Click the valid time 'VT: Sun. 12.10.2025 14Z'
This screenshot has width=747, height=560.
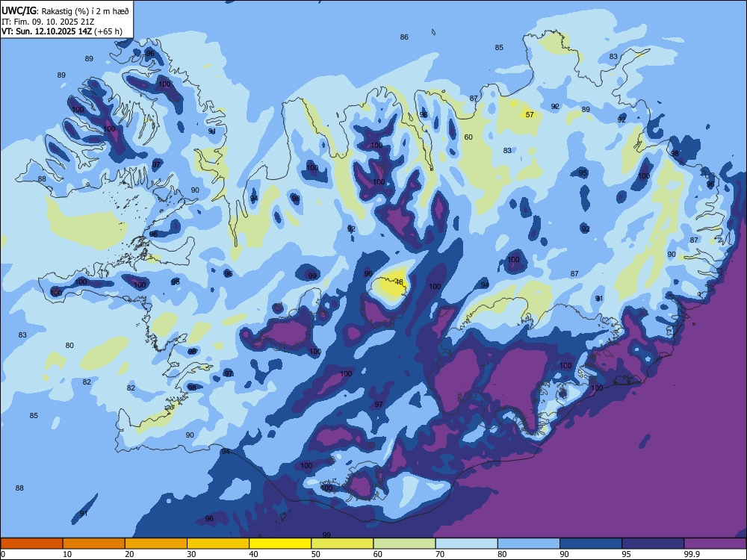tap(46, 32)
